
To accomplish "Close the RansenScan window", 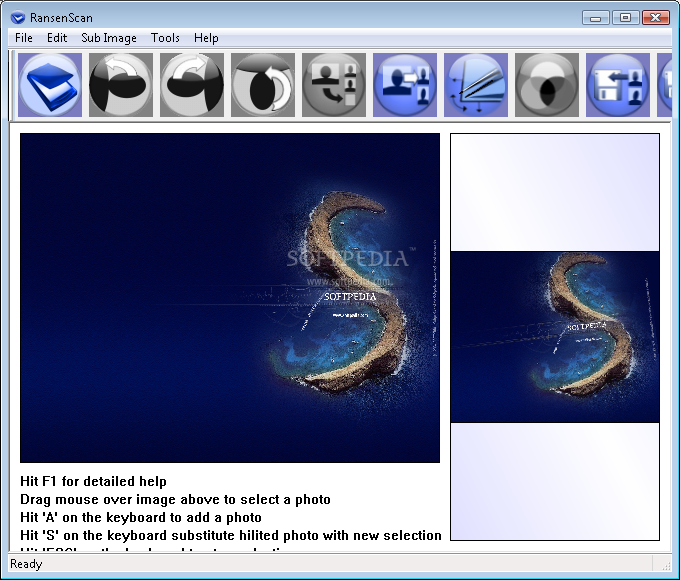I will (x=656, y=18).
